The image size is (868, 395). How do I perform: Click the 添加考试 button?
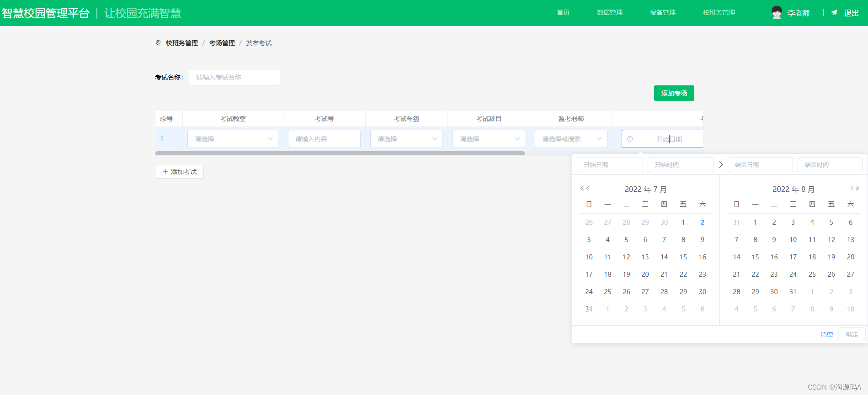[179, 172]
